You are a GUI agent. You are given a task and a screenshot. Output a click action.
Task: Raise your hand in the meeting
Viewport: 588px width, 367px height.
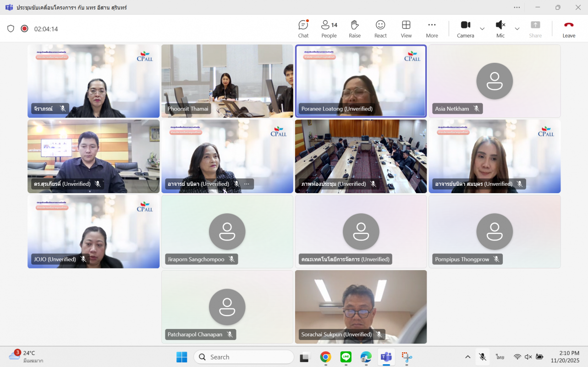point(354,28)
